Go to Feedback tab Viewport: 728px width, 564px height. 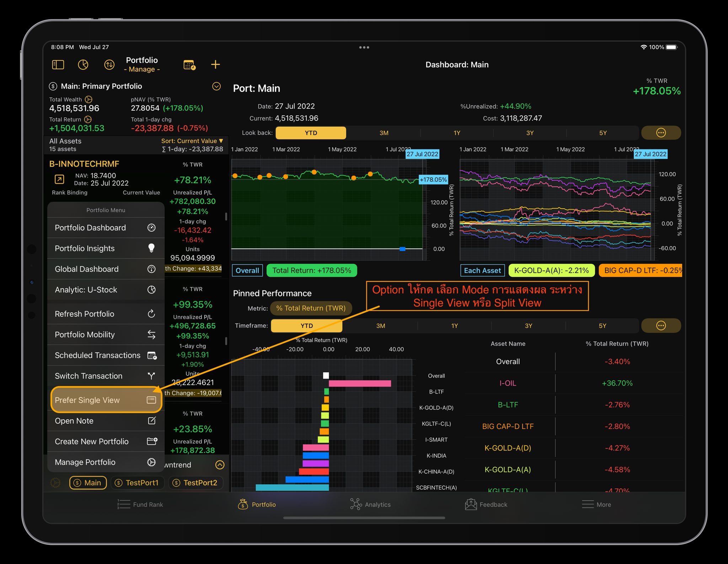coord(486,504)
